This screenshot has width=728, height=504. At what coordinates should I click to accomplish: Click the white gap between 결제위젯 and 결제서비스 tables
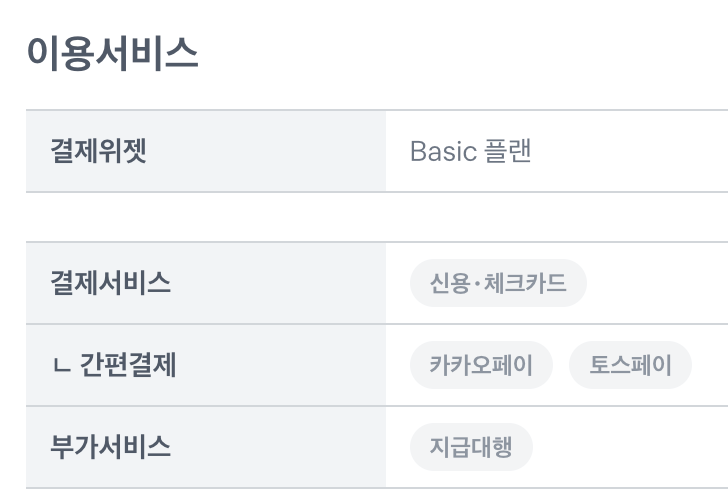[x=377, y=217]
